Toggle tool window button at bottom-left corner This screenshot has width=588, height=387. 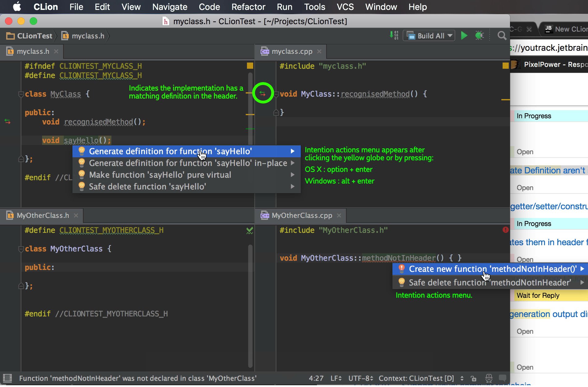(x=7, y=378)
